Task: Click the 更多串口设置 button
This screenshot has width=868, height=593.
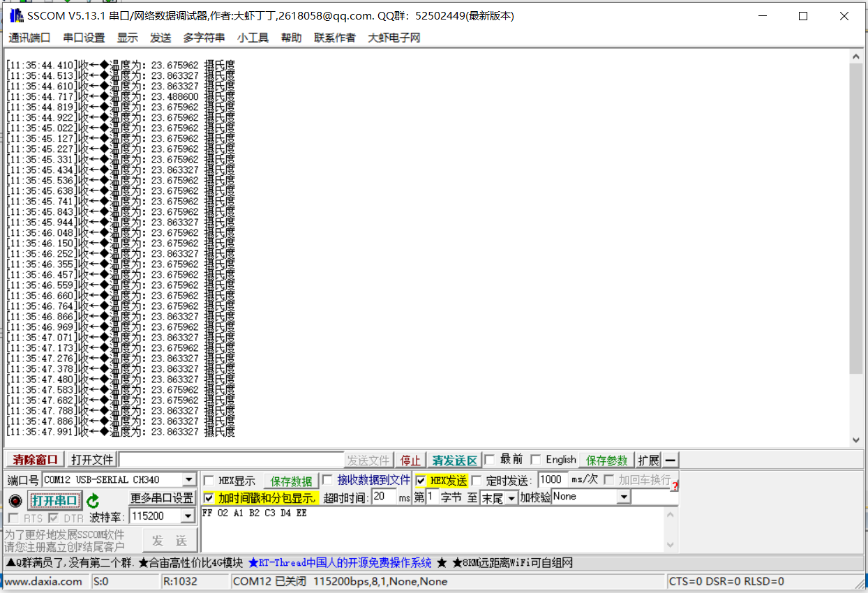Action: [162, 498]
